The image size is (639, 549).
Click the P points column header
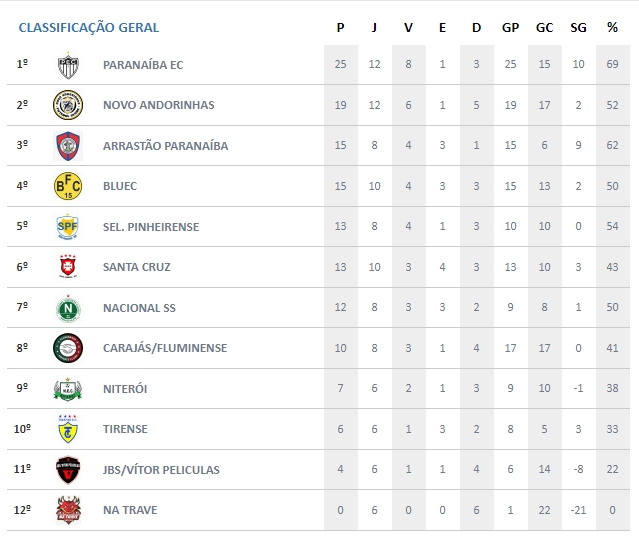coord(340,27)
